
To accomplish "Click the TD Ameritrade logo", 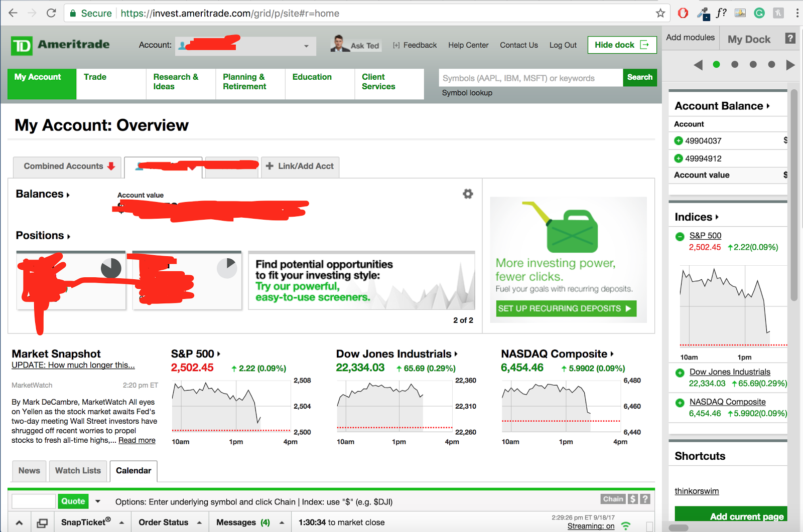I will pyautogui.click(x=60, y=45).
